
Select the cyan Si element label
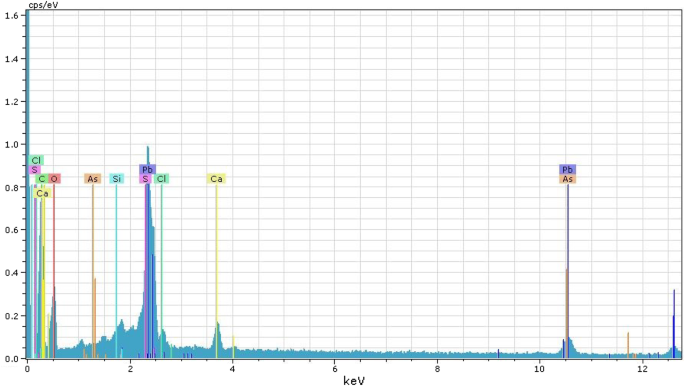(x=117, y=179)
